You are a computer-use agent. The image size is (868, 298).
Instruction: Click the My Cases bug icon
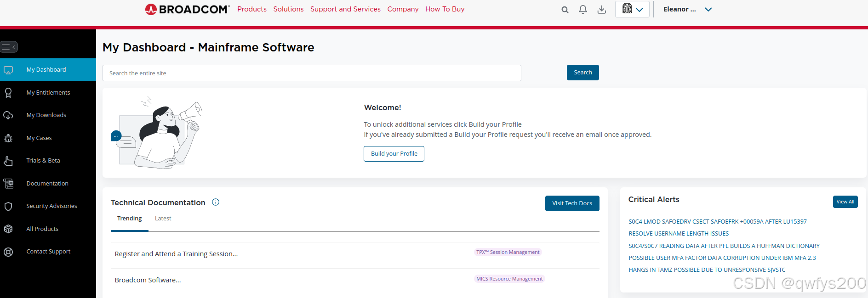point(8,138)
